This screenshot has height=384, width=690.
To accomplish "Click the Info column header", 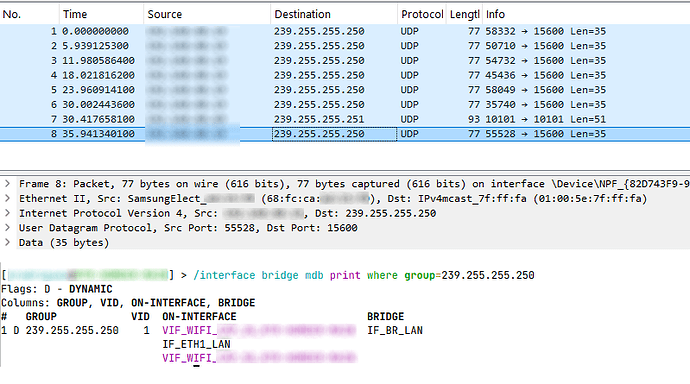I will point(586,14).
